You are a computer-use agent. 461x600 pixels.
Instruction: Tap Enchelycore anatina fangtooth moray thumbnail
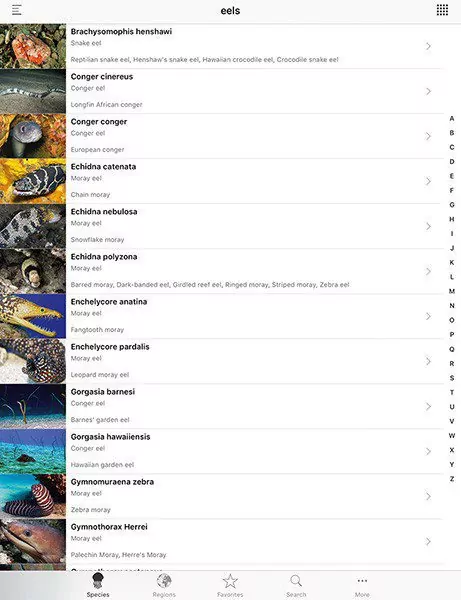tap(33, 316)
